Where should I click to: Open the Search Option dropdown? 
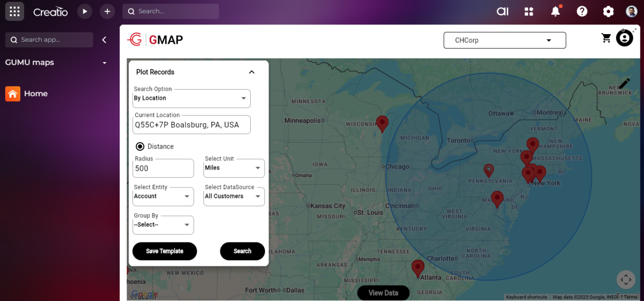coord(191,98)
